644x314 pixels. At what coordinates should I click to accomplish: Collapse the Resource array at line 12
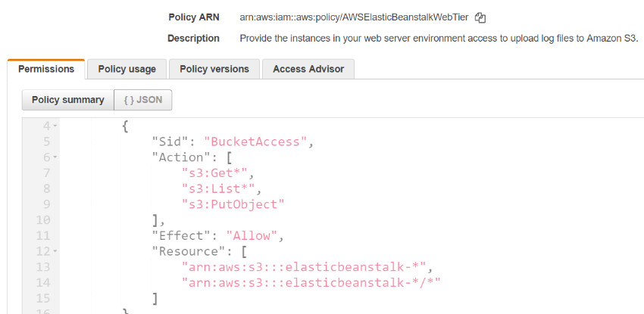click(x=55, y=251)
